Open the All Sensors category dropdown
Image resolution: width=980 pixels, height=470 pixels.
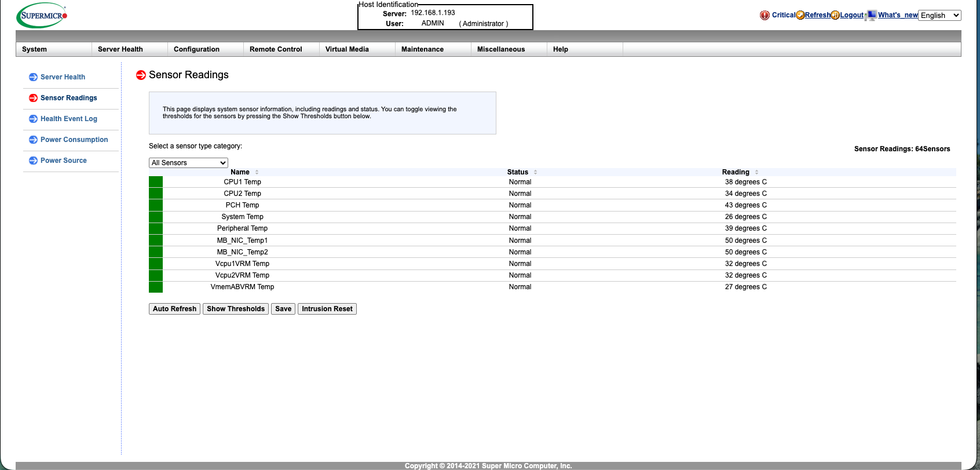click(x=188, y=163)
